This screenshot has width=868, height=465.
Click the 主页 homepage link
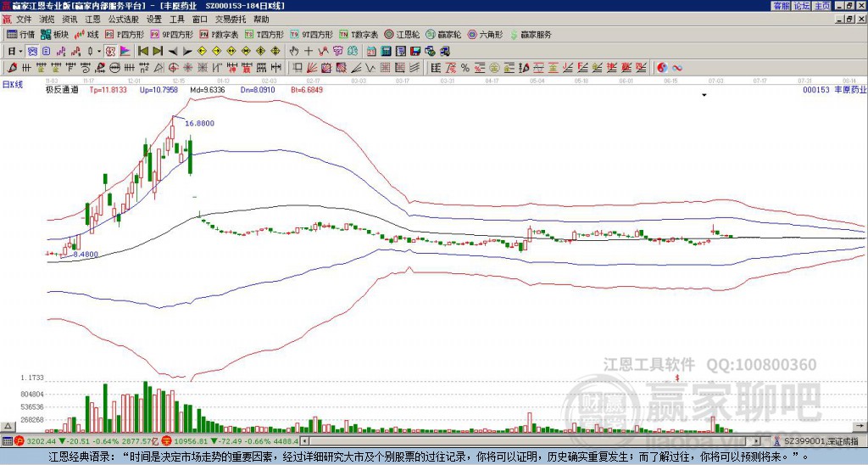point(822,6)
